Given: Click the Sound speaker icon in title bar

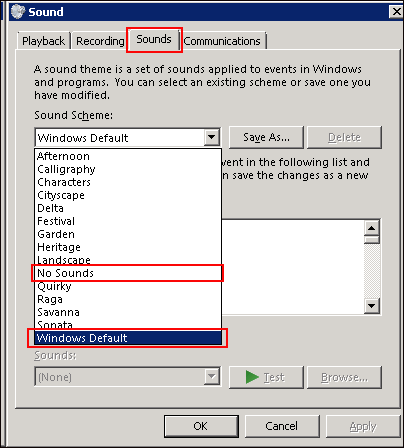Looking at the screenshot, I should (x=18, y=12).
